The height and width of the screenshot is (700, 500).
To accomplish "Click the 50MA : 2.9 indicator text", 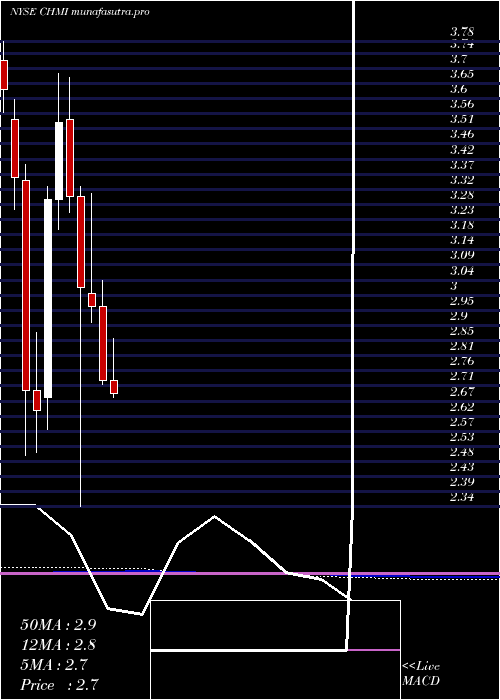I will point(58,625).
